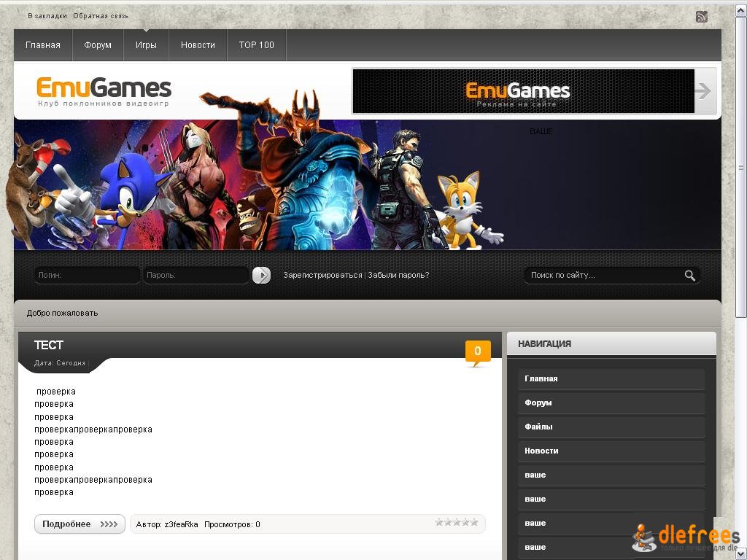
Task: Focus the Пароль input field
Action: (x=196, y=275)
